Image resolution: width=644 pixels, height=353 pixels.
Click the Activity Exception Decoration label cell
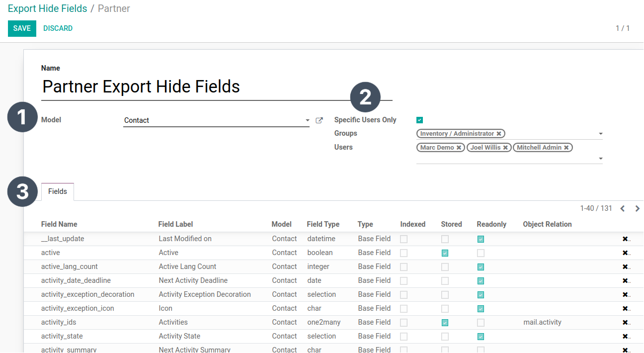click(205, 295)
